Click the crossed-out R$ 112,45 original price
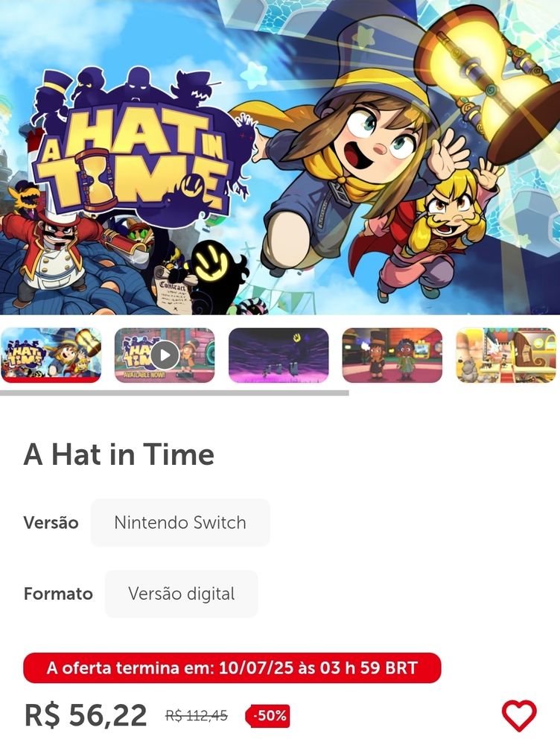Image resolution: width=560 pixels, height=745 pixels. point(196,715)
